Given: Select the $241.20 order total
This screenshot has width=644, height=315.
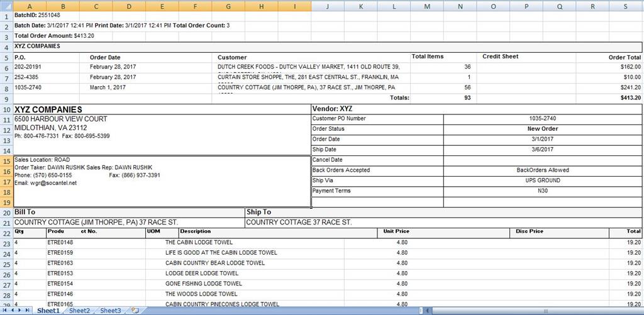Looking at the screenshot, I should click(631, 87).
